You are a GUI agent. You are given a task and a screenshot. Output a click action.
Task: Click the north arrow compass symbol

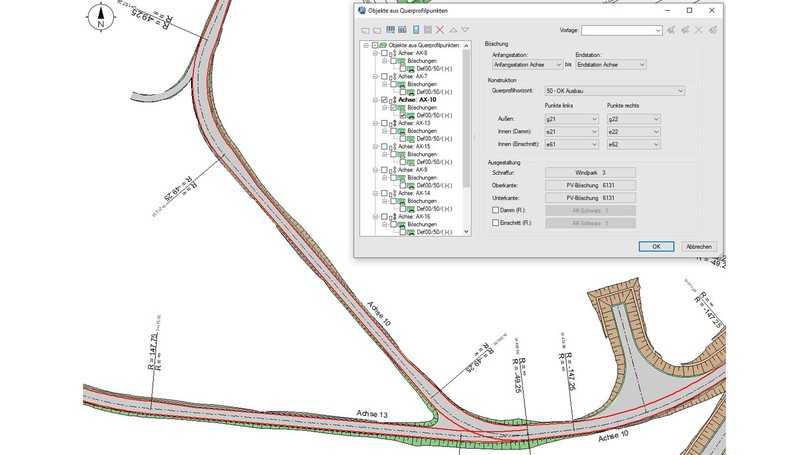[x=100, y=15]
